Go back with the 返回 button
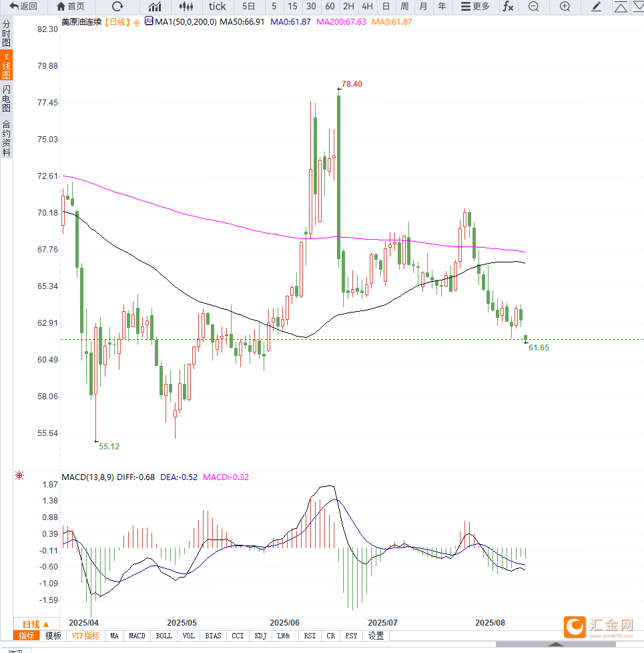This screenshot has width=644, height=653. [x=23, y=6]
